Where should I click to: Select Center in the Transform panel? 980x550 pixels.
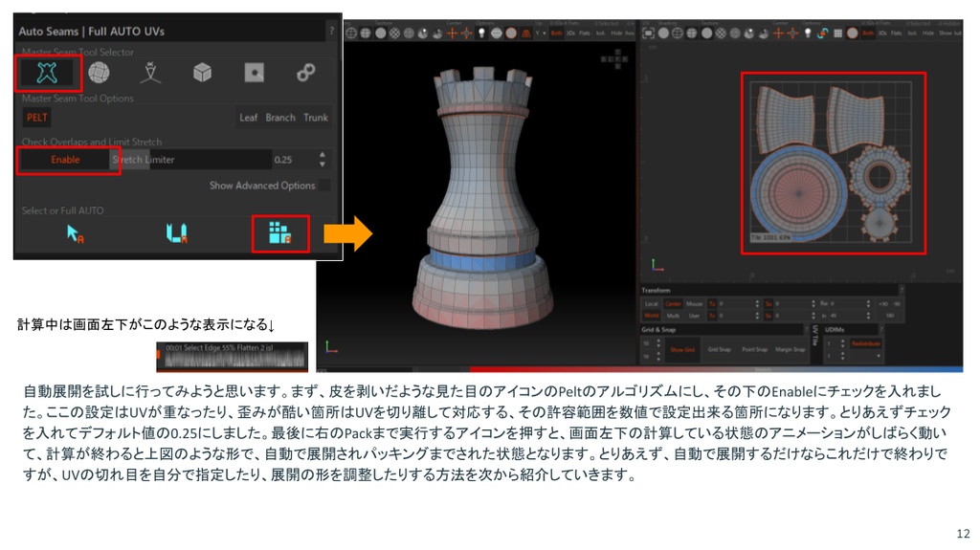coord(673,304)
